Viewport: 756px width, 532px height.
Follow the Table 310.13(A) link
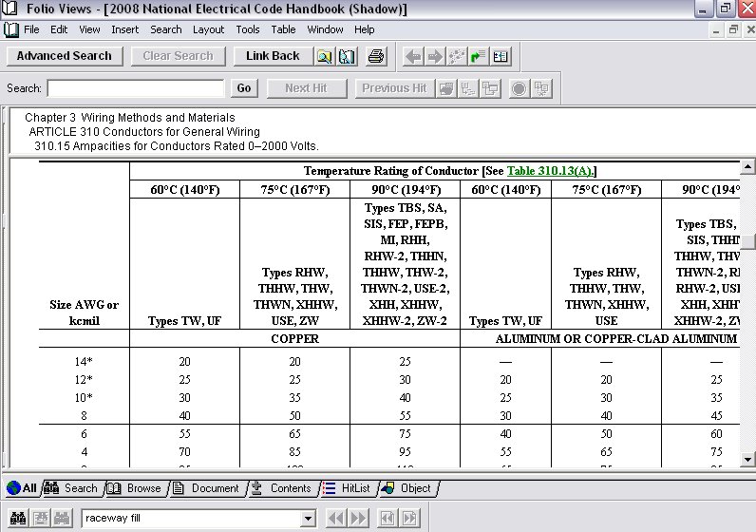550,171
